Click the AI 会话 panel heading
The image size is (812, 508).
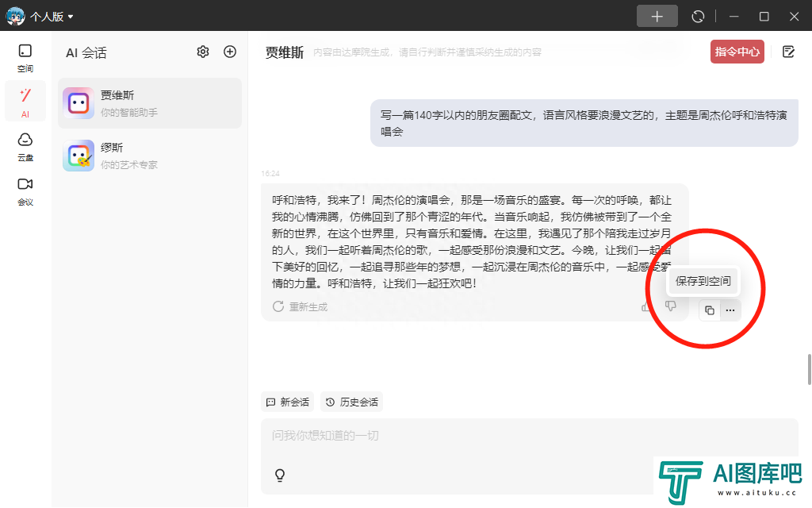[86, 52]
